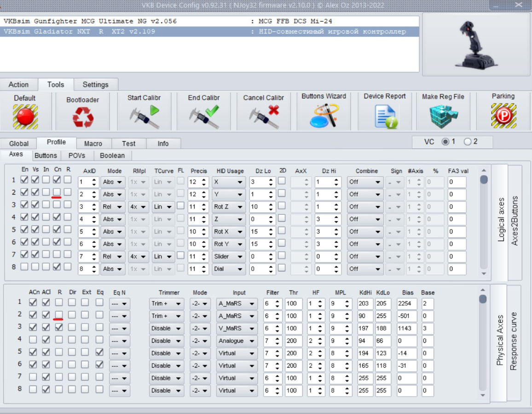Open the Axes2Buttons vertical tab
Viewport: 532px width, 414px height.
coord(515,221)
